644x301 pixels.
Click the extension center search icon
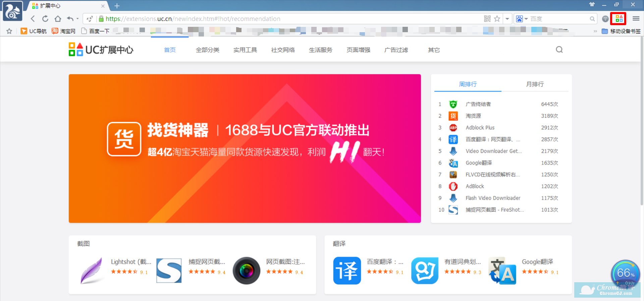point(559,50)
